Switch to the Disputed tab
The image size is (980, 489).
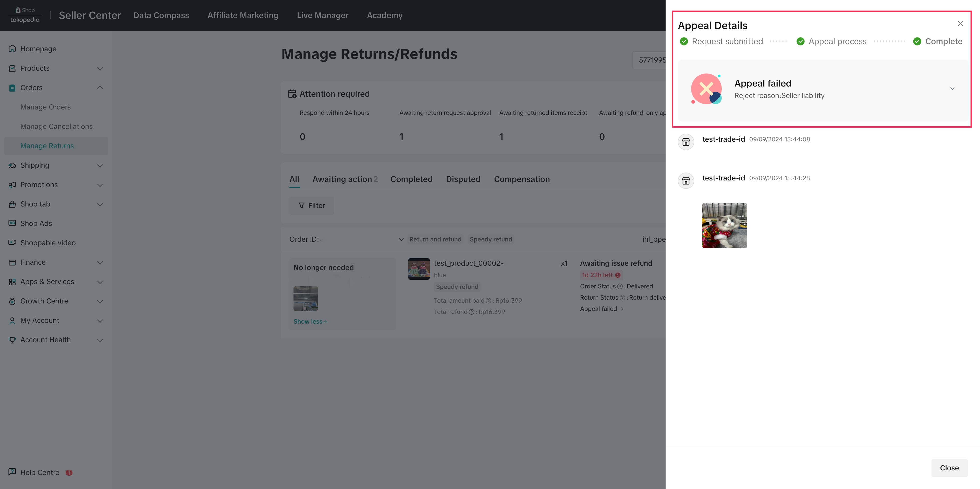[x=463, y=179]
